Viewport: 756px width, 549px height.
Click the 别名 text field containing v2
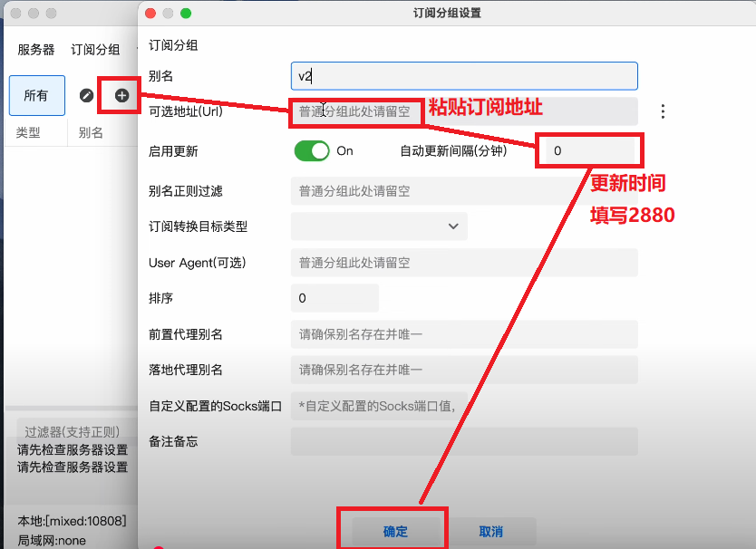pyautogui.click(x=464, y=76)
